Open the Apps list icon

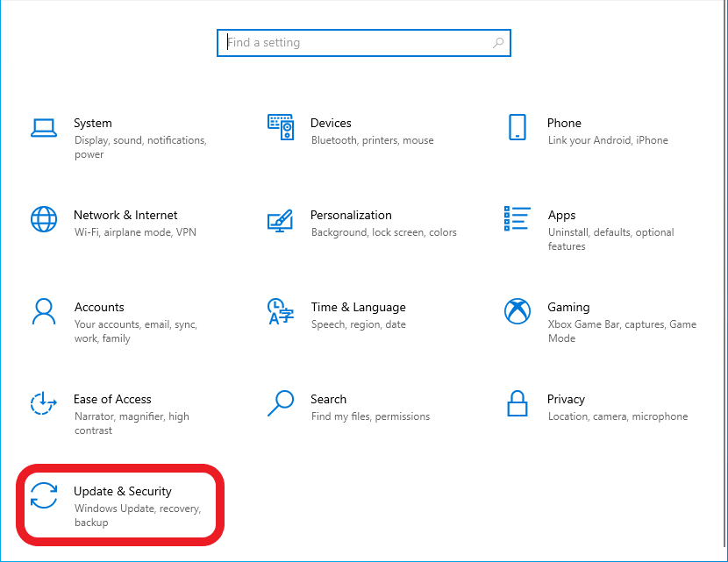pos(517,218)
